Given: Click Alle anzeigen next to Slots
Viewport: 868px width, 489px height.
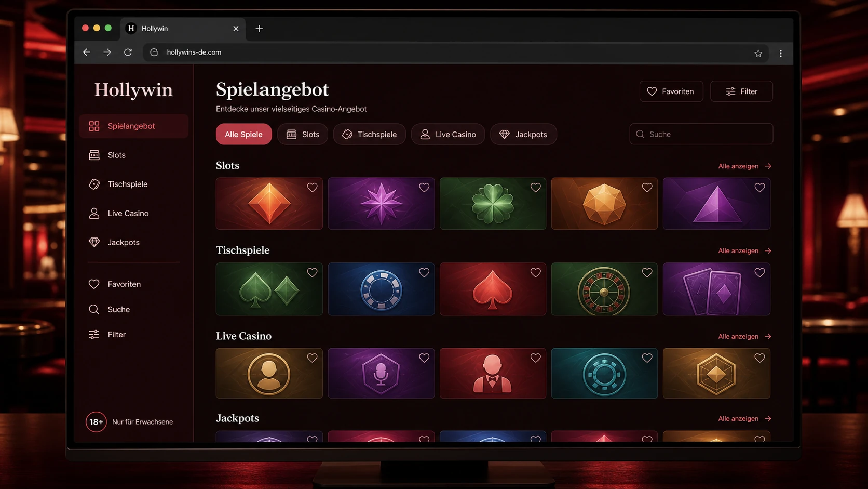Looking at the screenshot, I should coord(744,166).
